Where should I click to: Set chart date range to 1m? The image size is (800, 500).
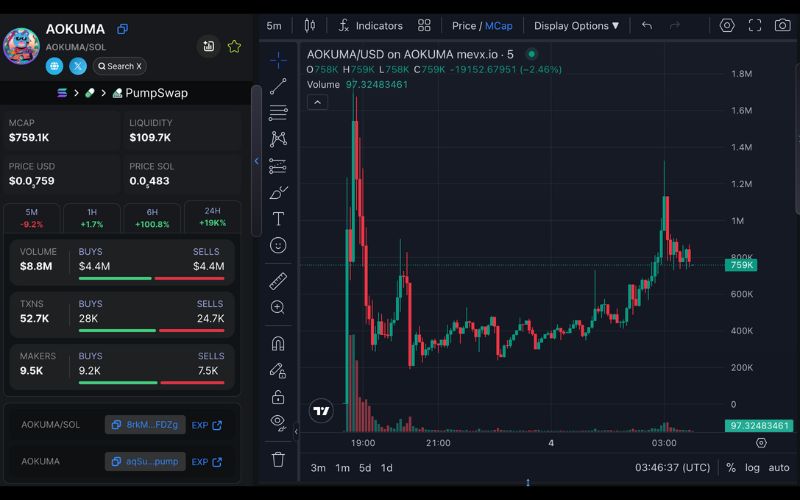pyautogui.click(x=342, y=468)
